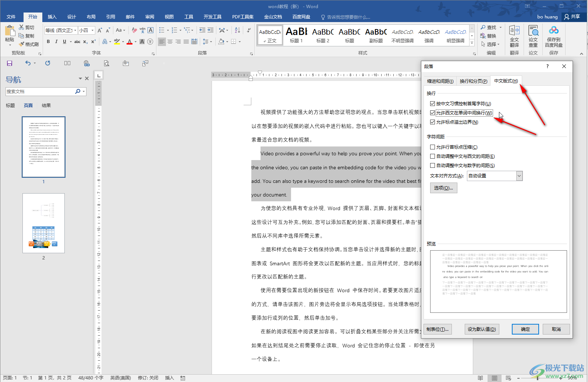Open the full text translation tool
The height and width of the screenshot is (382, 588).
[514, 36]
